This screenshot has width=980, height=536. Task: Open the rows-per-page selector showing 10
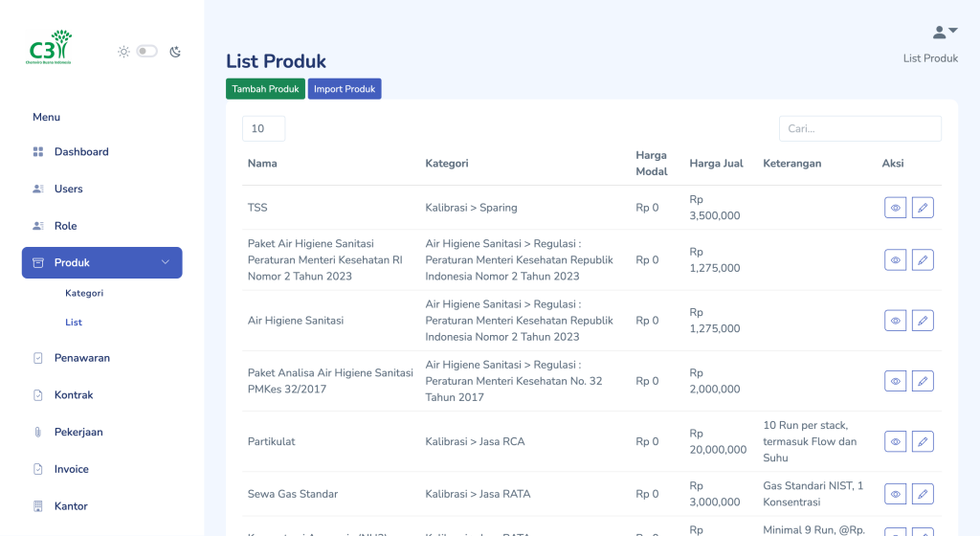point(263,129)
